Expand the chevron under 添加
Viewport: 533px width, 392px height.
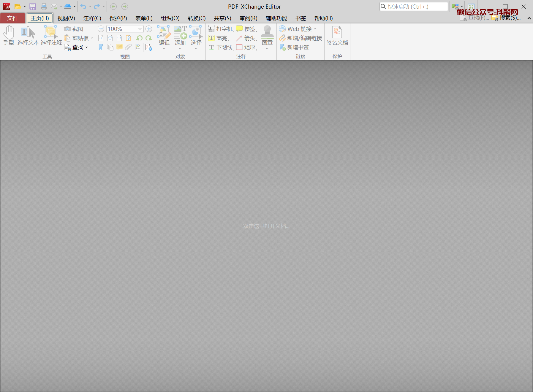tap(180, 49)
